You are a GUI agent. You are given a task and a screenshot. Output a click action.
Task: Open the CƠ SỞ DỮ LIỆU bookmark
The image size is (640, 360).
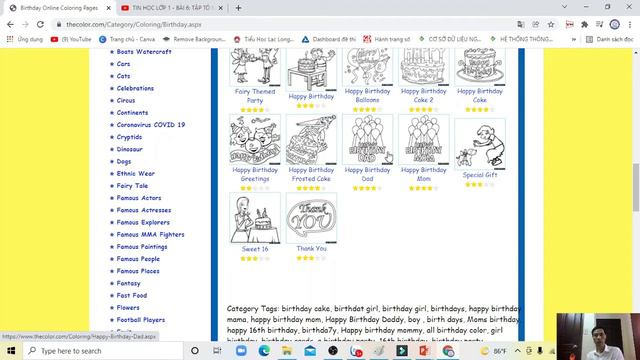click(450, 39)
